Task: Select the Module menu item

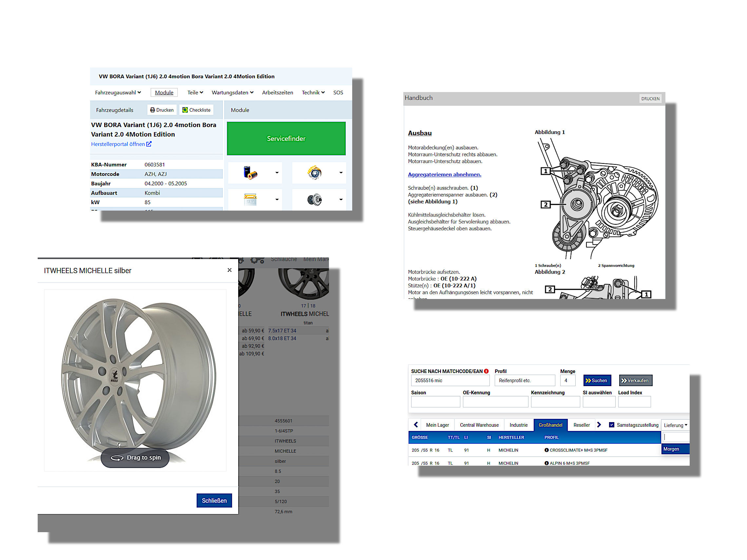Action: [x=164, y=92]
